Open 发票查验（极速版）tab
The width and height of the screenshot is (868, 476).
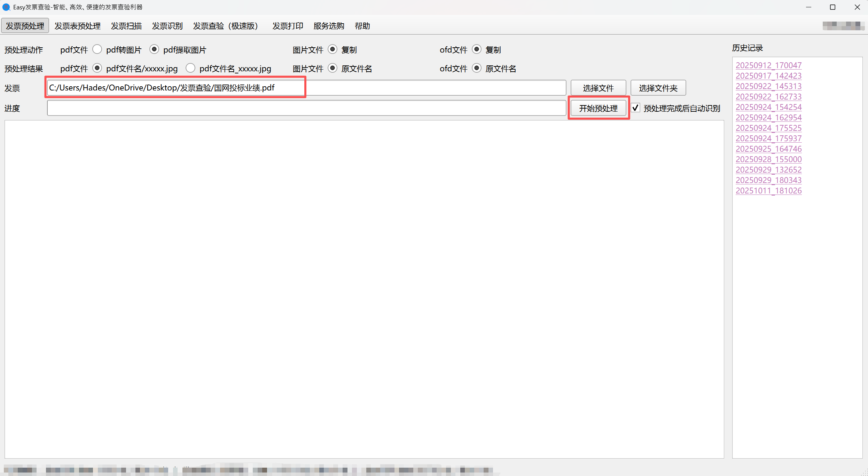[x=225, y=26]
